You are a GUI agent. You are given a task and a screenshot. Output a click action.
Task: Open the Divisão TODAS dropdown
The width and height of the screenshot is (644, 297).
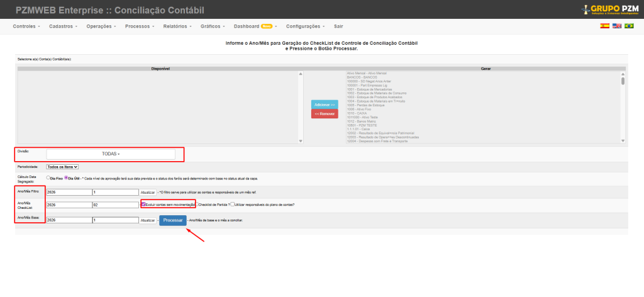pyautogui.click(x=111, y=154)
